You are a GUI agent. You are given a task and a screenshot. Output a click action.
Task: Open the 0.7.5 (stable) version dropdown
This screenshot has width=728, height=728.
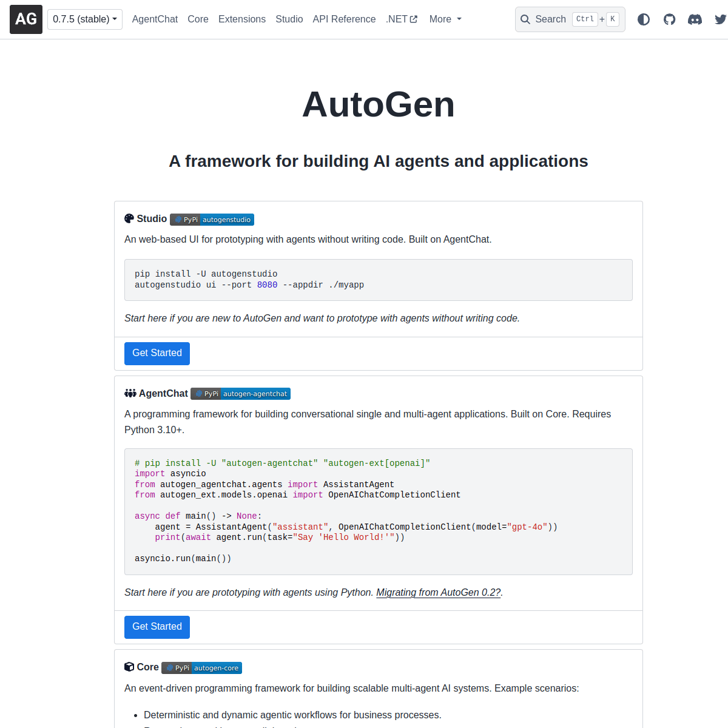point(85,19)
